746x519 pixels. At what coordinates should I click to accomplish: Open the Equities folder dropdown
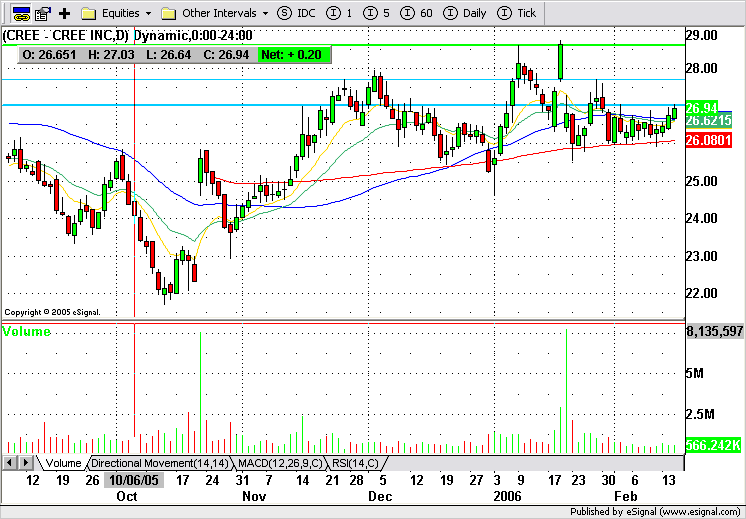[x=116, y=13]
